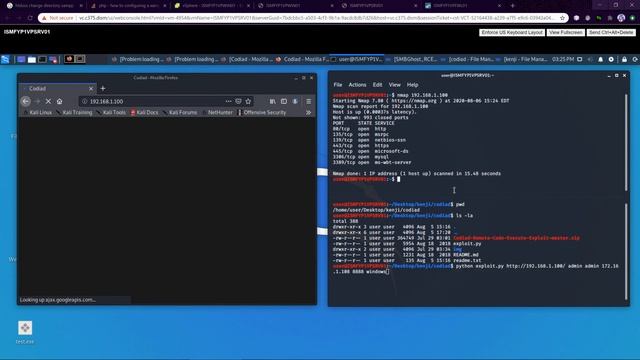640x360 pixels.
Task: Click Not secure warning in Chrome
Action: pyautogui.click(x=57, y=18)
